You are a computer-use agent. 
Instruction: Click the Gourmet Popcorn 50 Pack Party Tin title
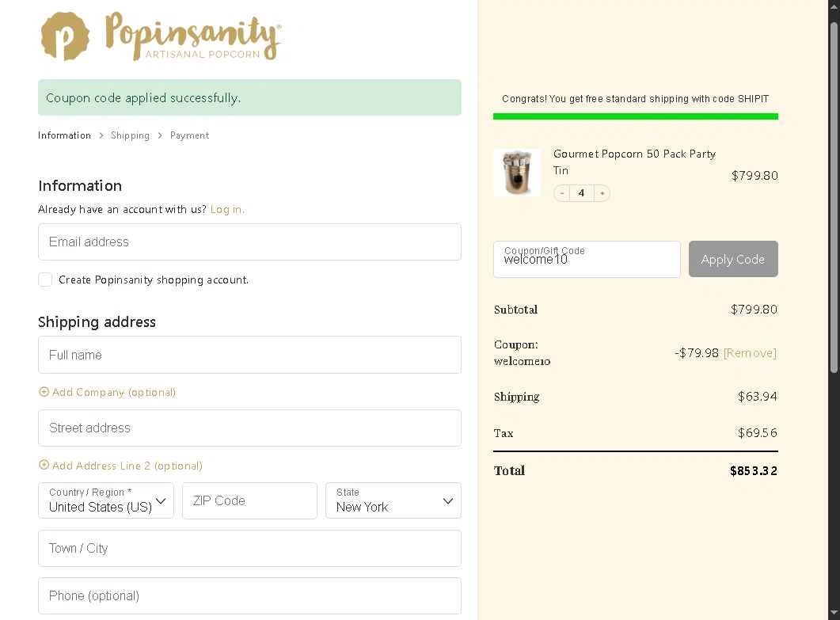[634, 162]
